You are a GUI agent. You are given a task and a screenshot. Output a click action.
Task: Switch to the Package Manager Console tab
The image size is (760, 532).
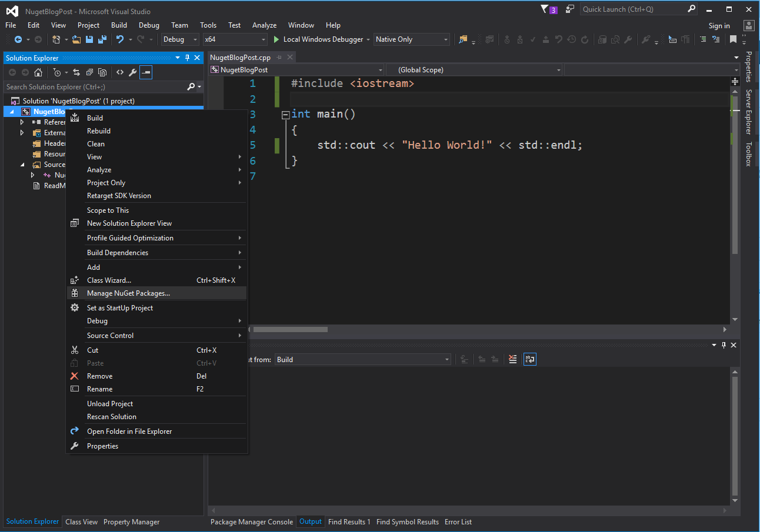coord(251,521)
